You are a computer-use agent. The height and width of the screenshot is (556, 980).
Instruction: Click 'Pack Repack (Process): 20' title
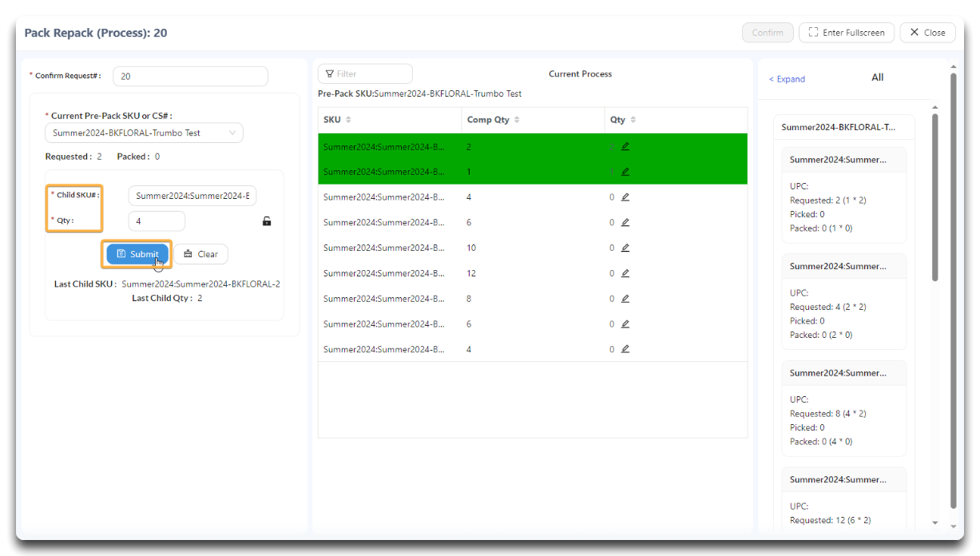pos(96,33)
